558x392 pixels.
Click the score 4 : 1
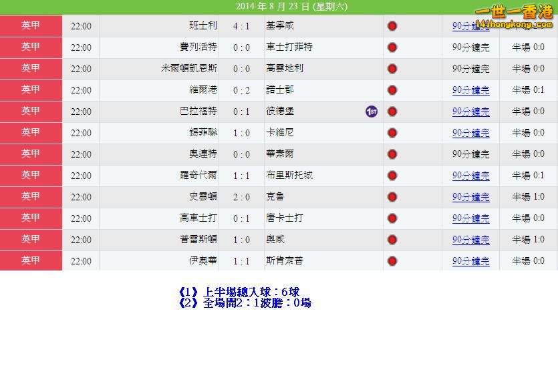point(241,26)
